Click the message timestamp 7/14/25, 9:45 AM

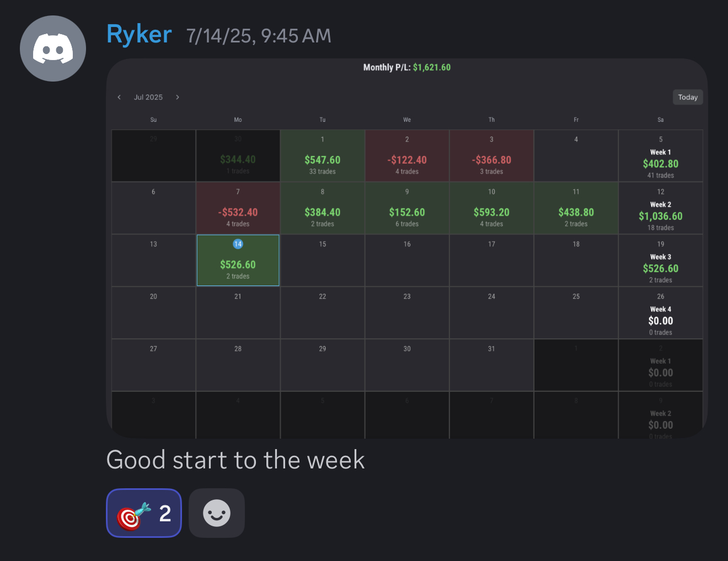click(259, 36)
